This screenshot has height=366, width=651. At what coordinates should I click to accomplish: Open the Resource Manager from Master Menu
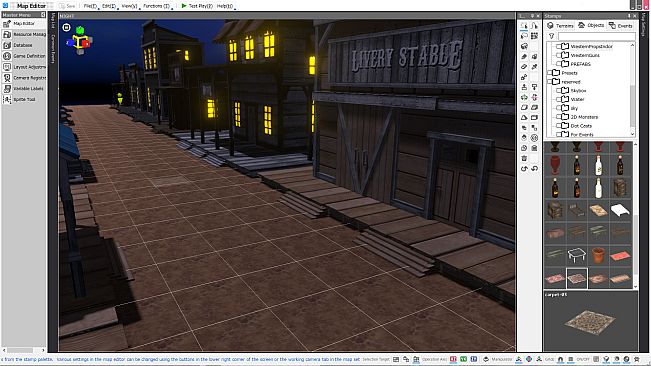tap(24, 34)
